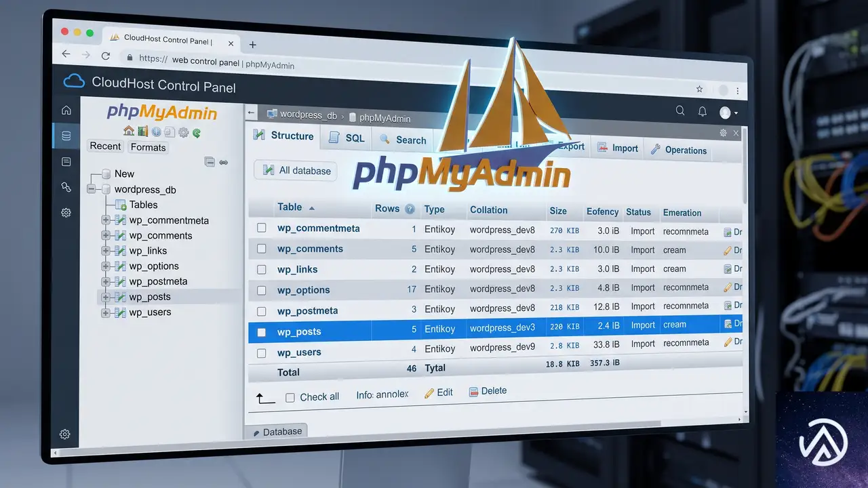Click the collapse-all icon above the database tree
The image size is (868, 488).
[x=210, y=162]
